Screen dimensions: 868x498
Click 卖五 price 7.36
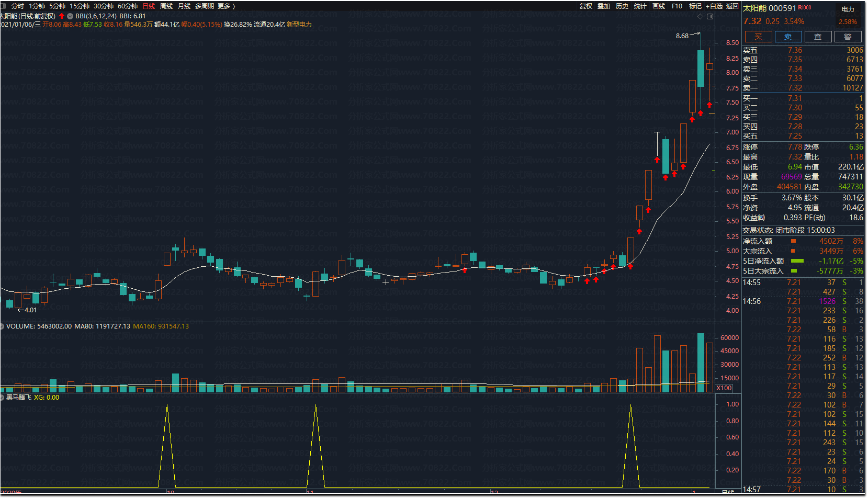(x=795, y=50)
